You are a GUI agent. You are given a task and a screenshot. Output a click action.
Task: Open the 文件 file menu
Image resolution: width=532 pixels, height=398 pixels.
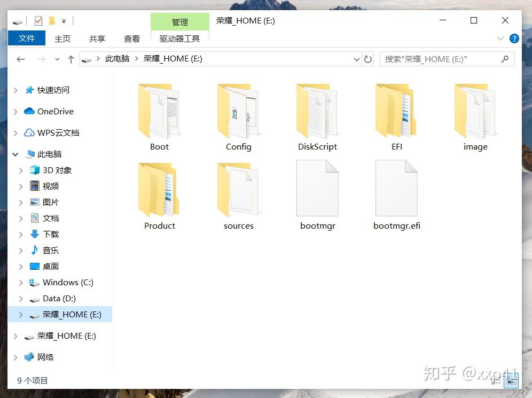27,38
